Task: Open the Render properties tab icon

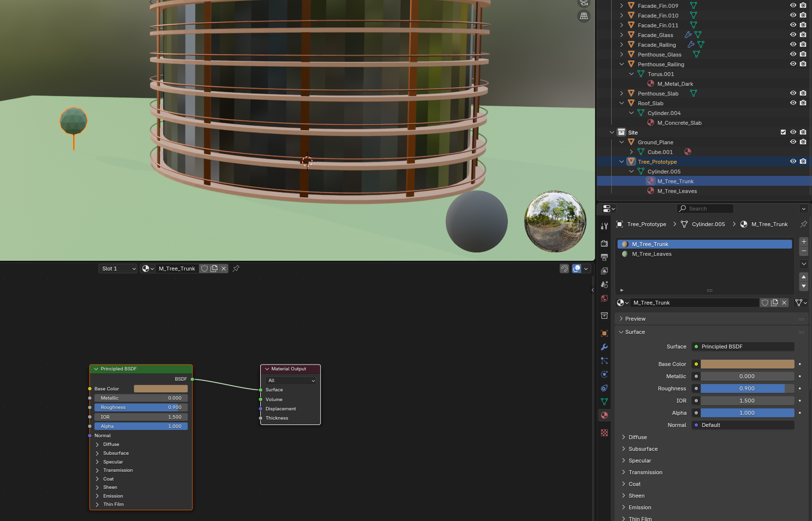Action: [x=604, y=243]
